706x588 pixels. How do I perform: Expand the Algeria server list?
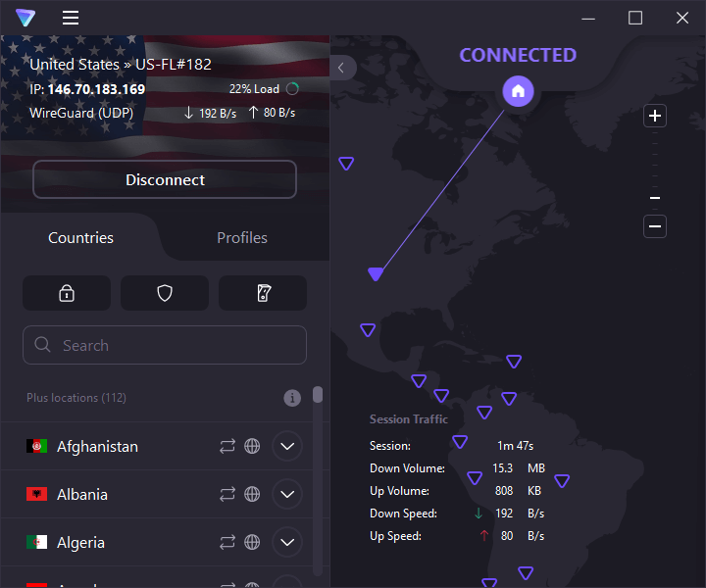pos(287,542)
